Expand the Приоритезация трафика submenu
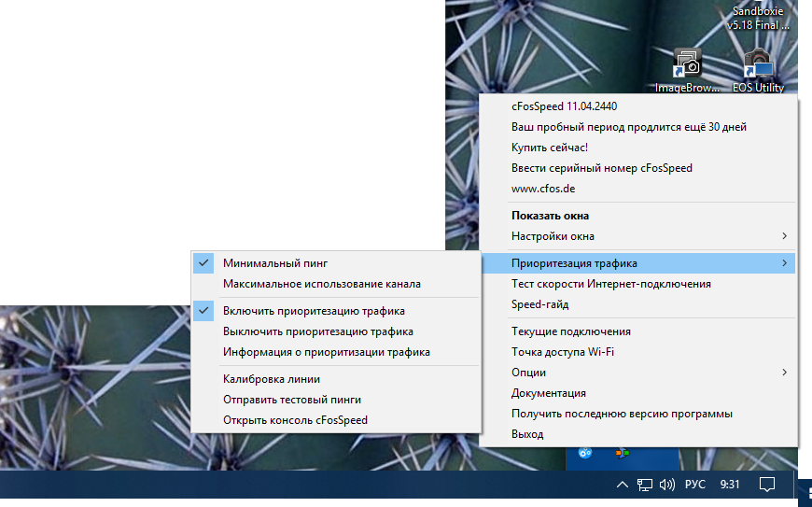The width and height of the screenshot is (812, 507). (638, 263)
